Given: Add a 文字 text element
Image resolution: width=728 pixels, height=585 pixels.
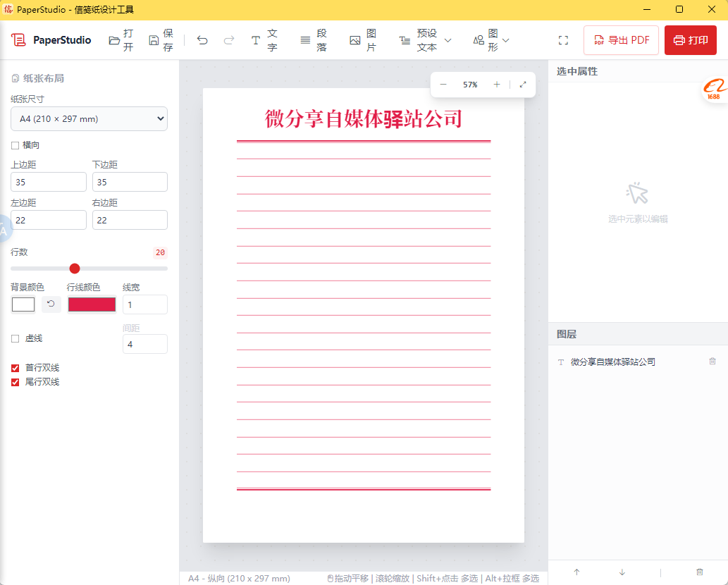Looking at the screenshot, I should tap(265, 40).
